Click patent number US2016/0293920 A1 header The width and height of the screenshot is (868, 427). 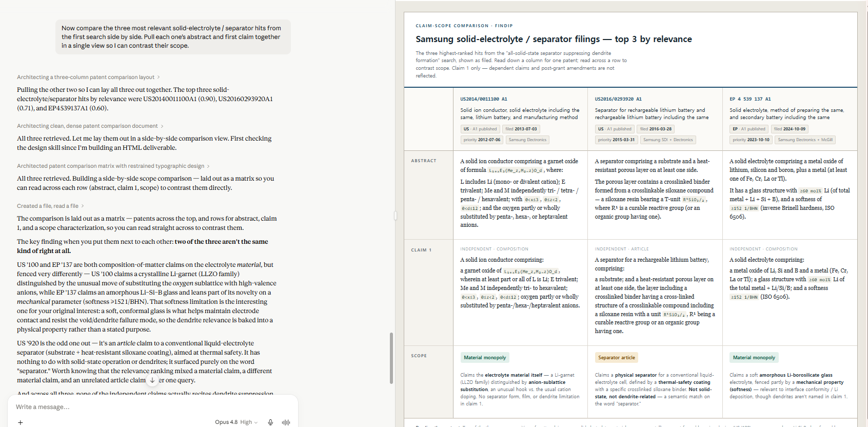(618, 99)
